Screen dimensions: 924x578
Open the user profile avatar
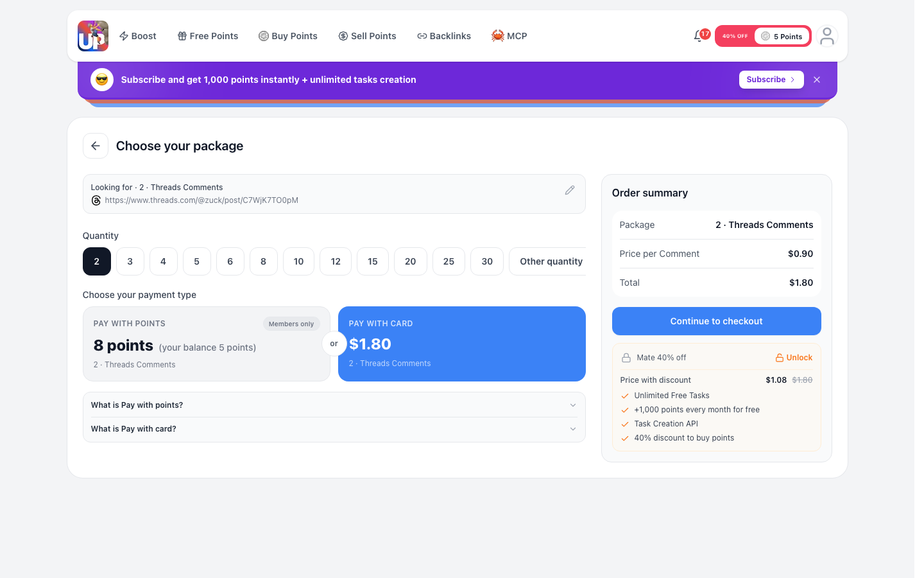tap(827, 36)
